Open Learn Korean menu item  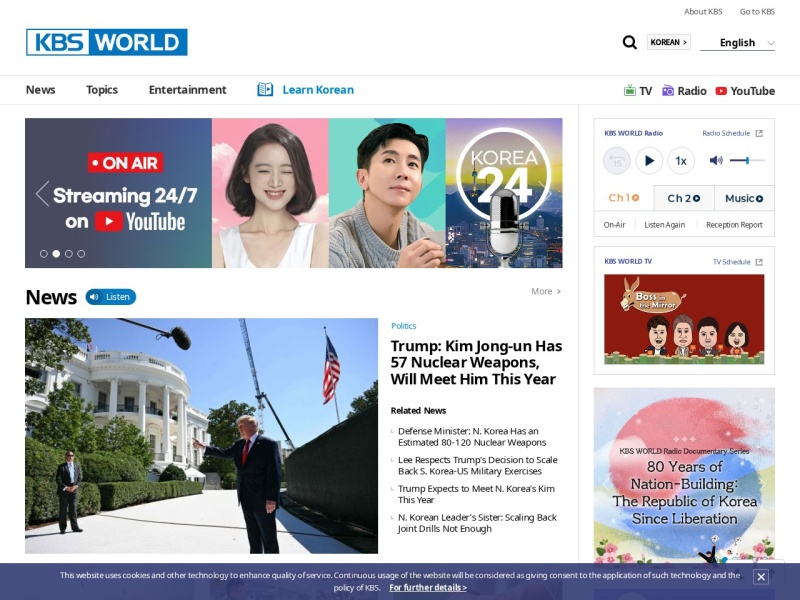pyautogui.click(x=318, y=90)
